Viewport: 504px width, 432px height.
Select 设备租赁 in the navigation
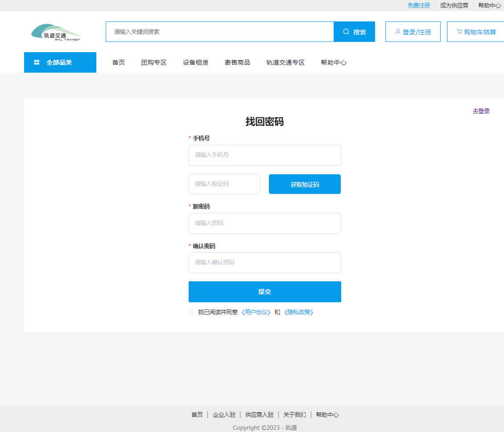pyautogui.click(x=195, y=62)
